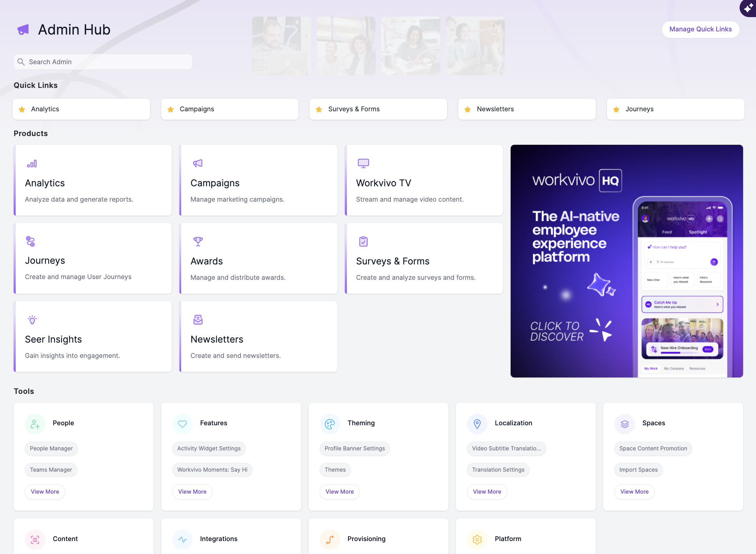Screen dimensions: 756x554
Task: Click the Analytics bar chart icon
Action: (x=32, y=164)
